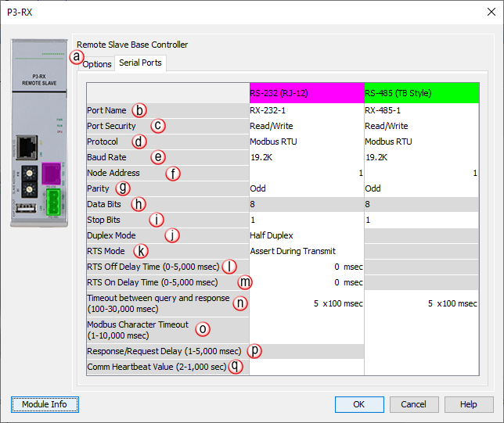The height and width of the screenshot is (423, 504).
Task: Click the RS-485 Node Address field
Action: point(421,173)
